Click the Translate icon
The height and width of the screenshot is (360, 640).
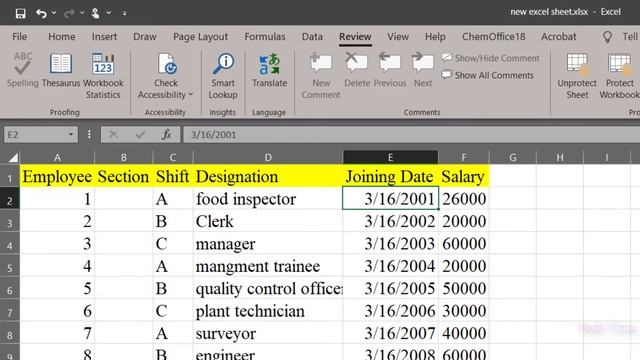(x=269, y=64)
